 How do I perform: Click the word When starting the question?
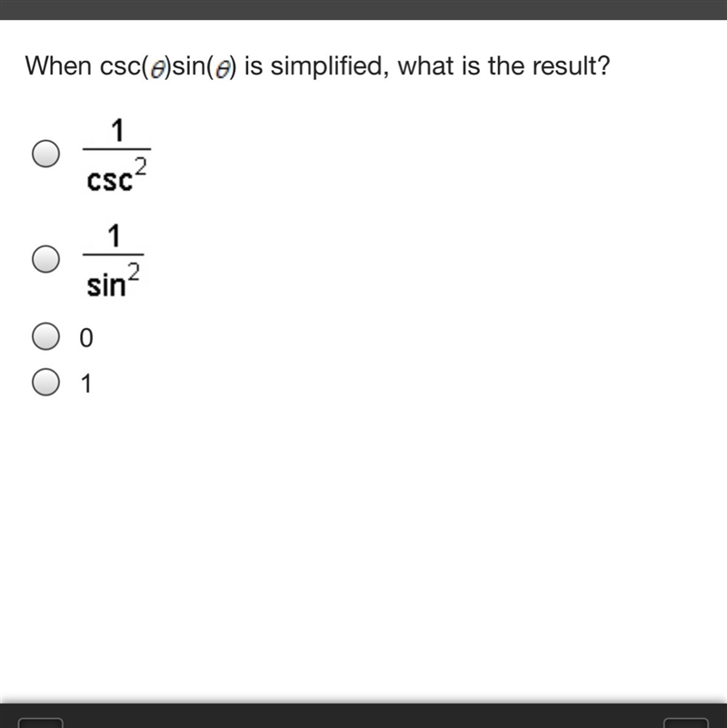tap(58, 65)
